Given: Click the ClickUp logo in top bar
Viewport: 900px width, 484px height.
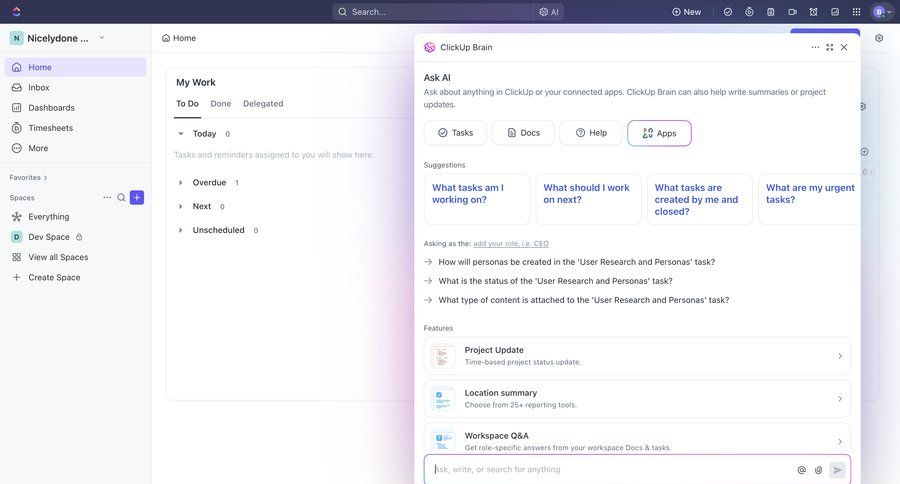Looking at the screenshot, I should [16, 11].
